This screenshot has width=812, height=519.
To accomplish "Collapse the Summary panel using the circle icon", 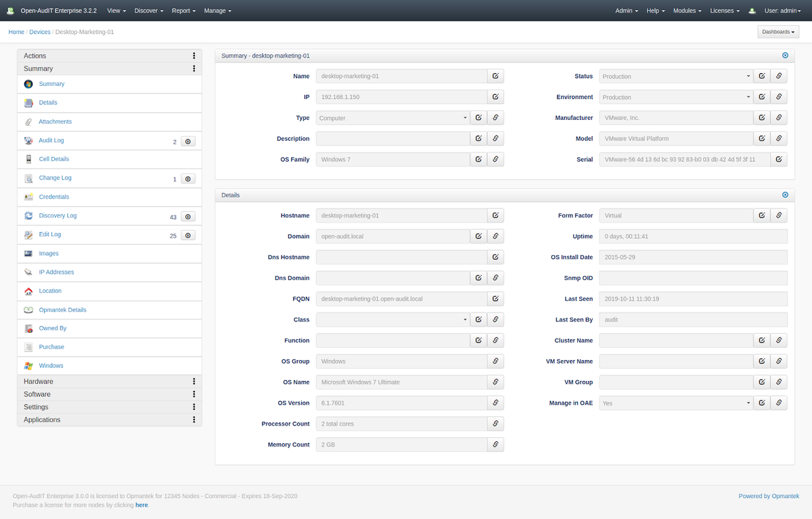I will click(x=785, y=55).
